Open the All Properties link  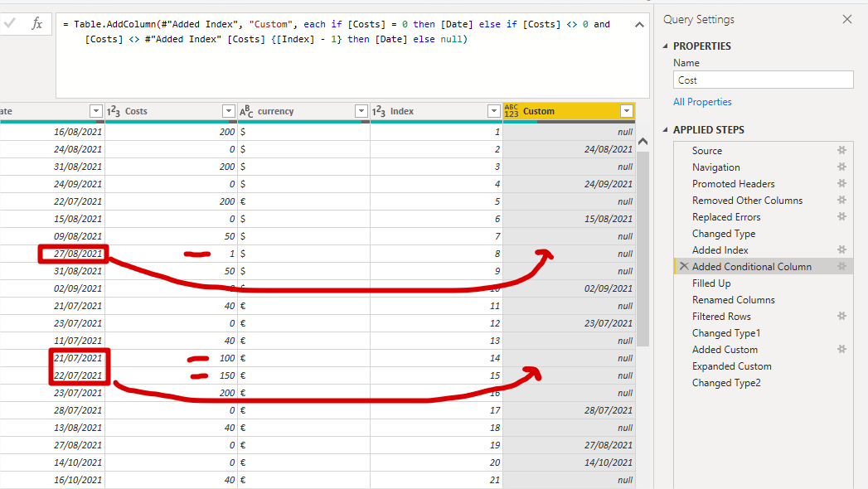click(702, 102)
